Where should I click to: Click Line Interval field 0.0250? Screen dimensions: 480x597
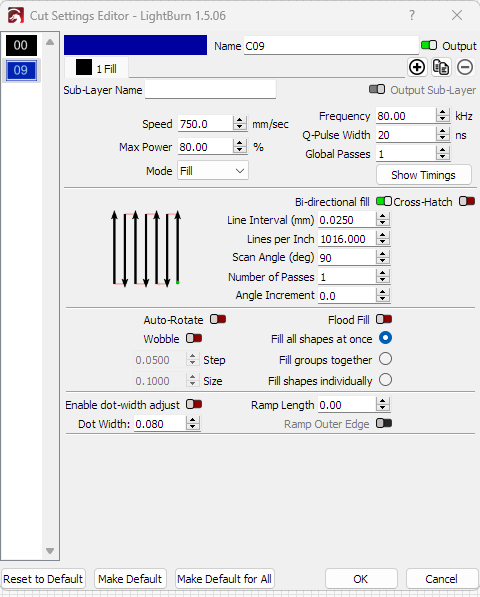tap(347, 220)
